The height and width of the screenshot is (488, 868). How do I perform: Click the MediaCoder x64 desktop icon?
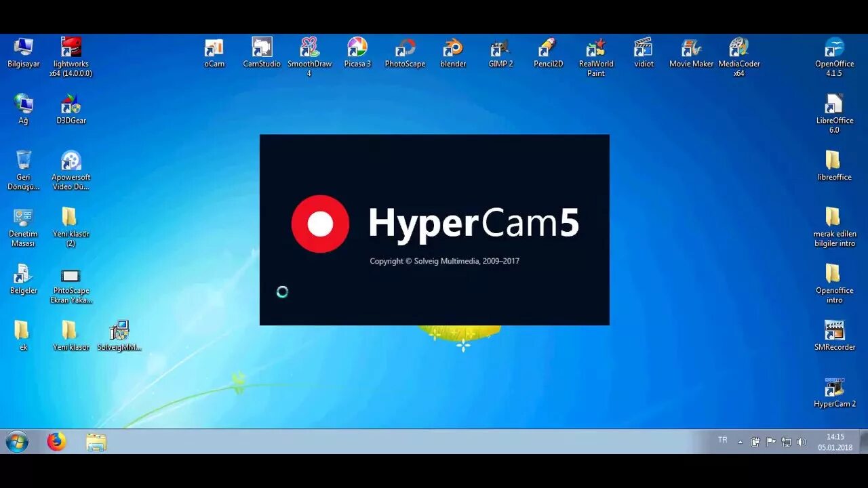pos(739,58)
